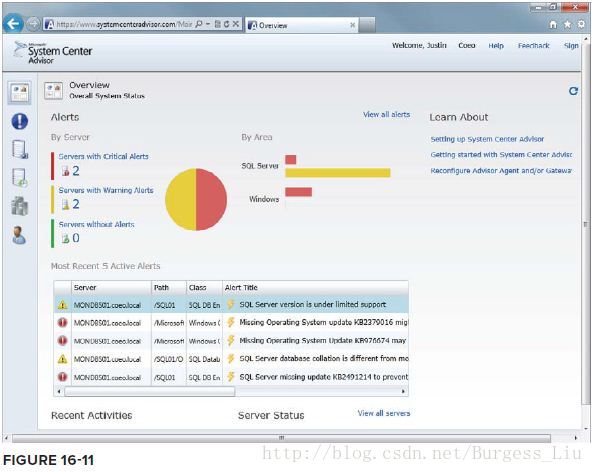Image resolution: width=593 pixels, height=473 pixels.
Task: Sort table by Alert Title column header
Action: click(315, 288)
